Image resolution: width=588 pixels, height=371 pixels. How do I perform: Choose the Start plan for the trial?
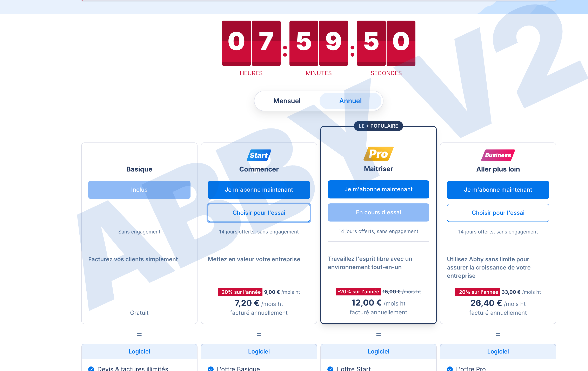click(259, 213)
